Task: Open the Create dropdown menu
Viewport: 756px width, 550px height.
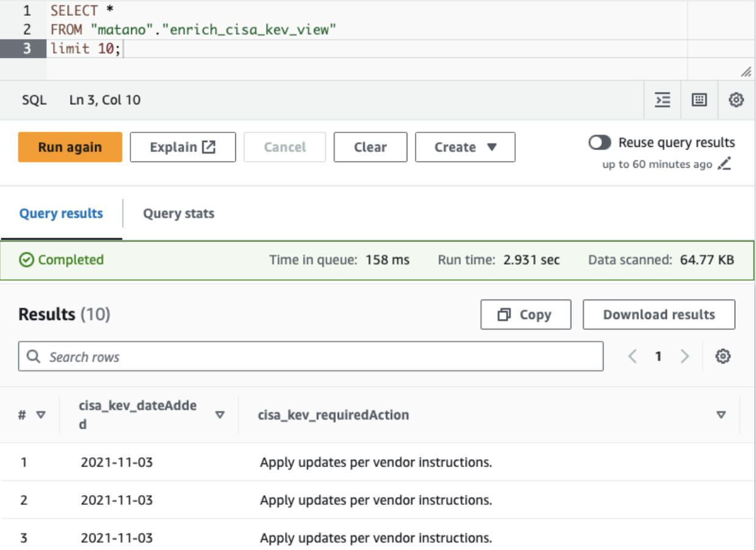Action: tap(465, 147)
